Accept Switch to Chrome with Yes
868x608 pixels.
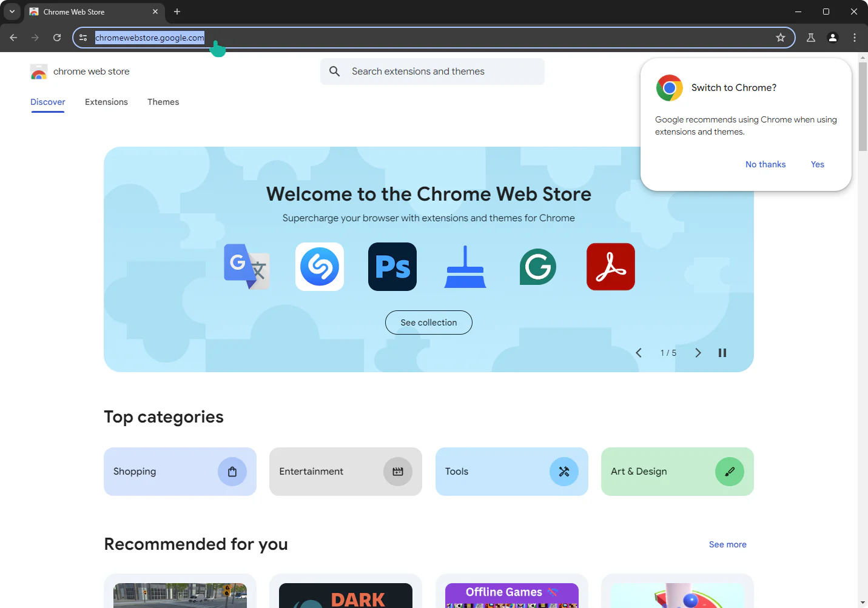818,164
